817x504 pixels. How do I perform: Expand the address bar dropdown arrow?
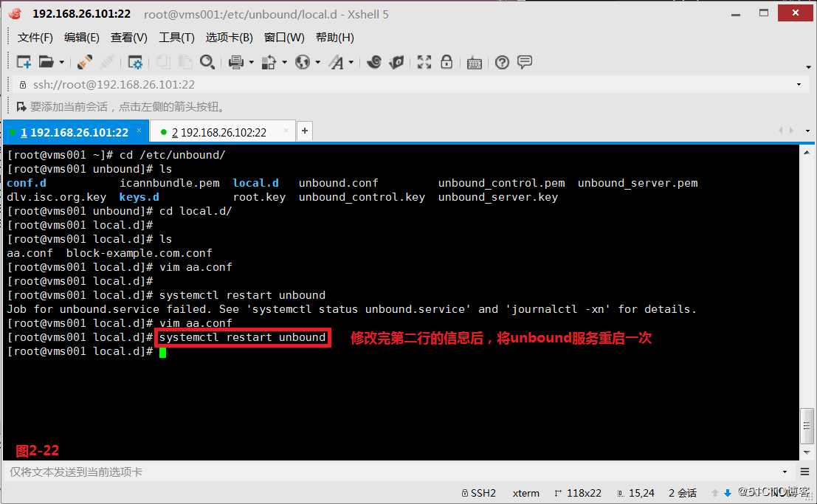[x=799, y=84]
